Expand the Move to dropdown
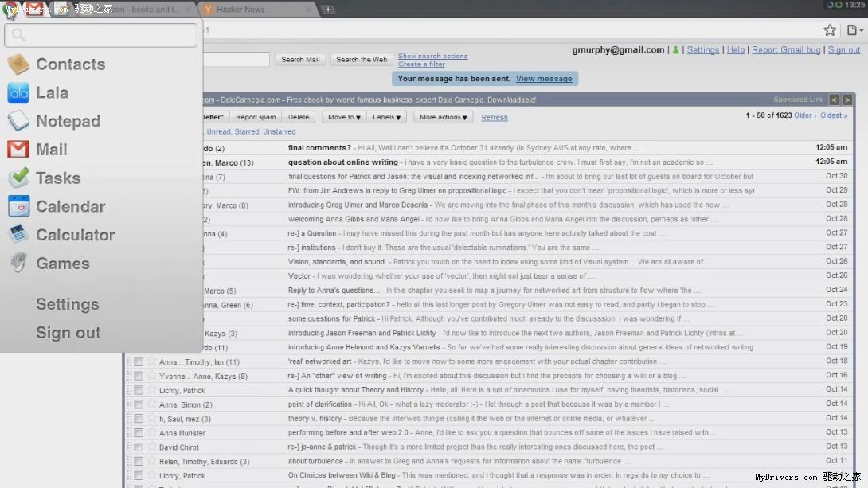Screen dimensions: 868x488 click(344, 117)
